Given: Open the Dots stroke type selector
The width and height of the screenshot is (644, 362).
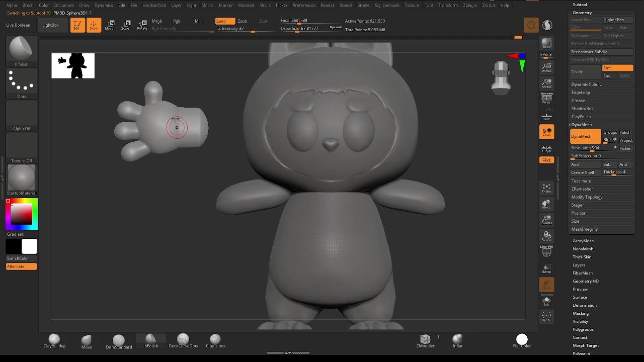Looking at the screenshot, I should (21, 83).
